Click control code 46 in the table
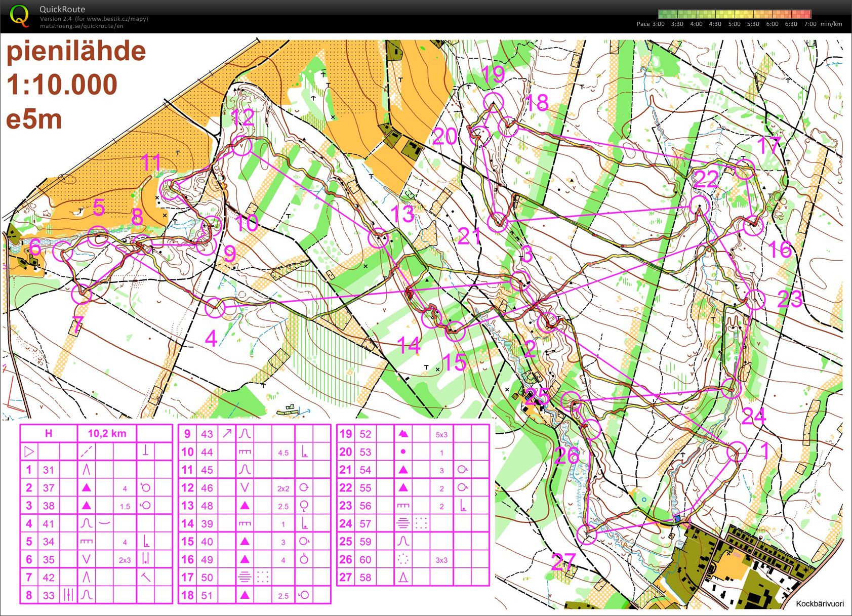Screen dimensions: 852x616 click(x=207, y=488)
